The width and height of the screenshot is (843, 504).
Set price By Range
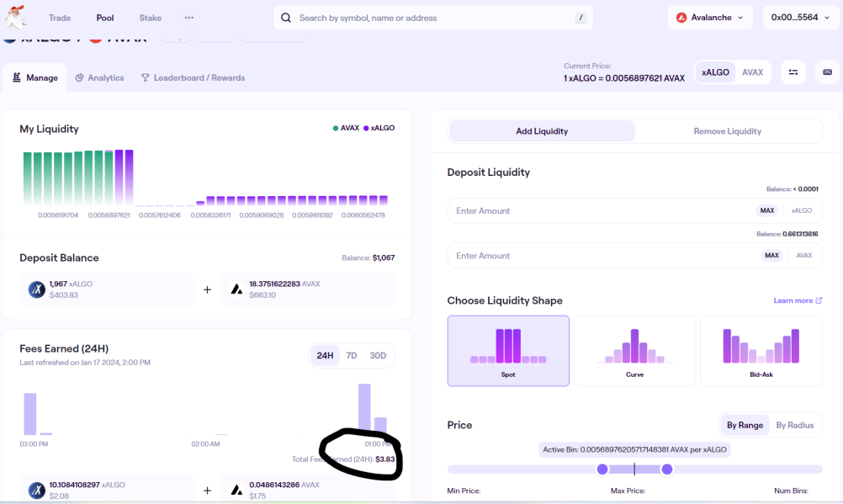click(x=745, y=425)
